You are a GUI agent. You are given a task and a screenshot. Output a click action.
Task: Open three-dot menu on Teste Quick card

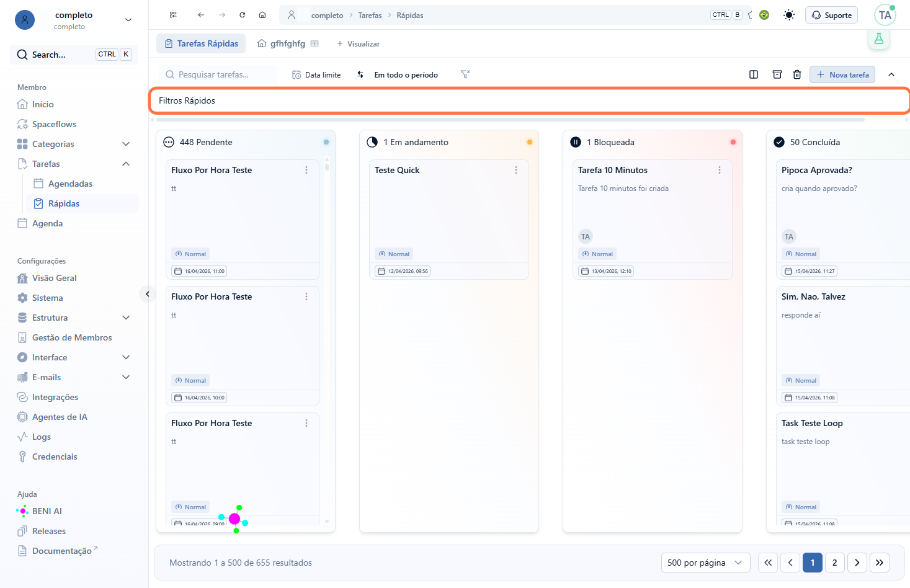pyautogui.click(x=516, y=170)
